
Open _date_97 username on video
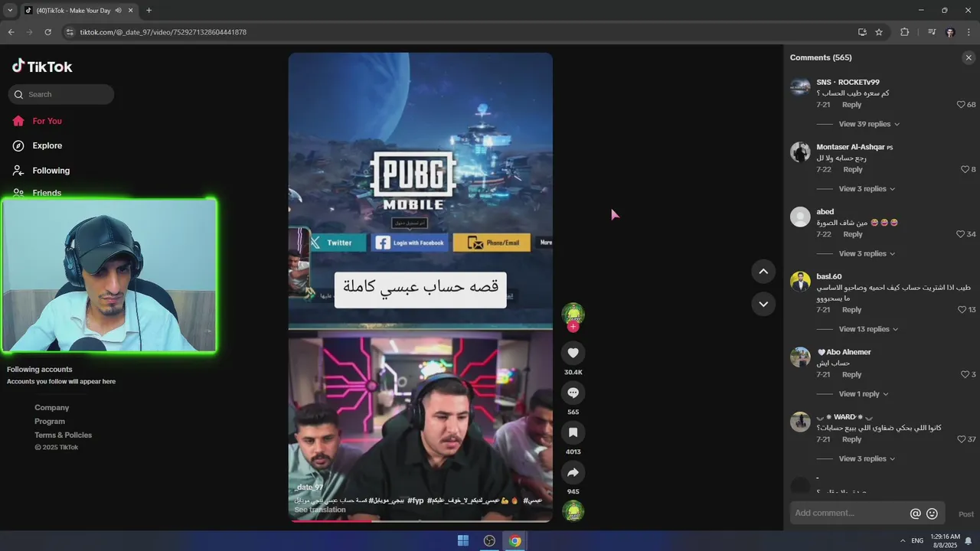click(x=309, y=487)
